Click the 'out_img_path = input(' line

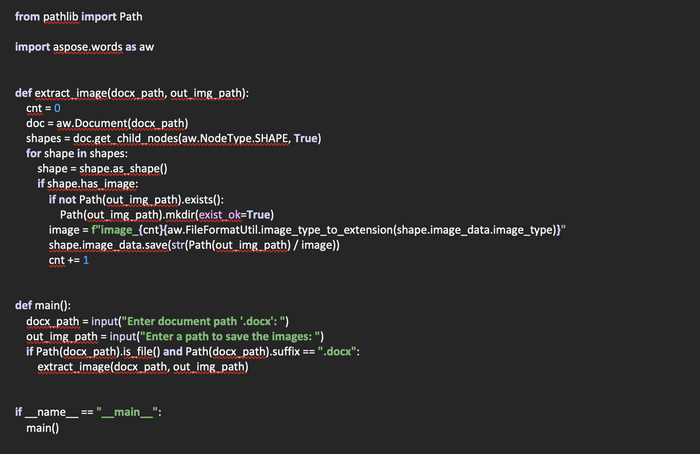(x=175, y=337)
